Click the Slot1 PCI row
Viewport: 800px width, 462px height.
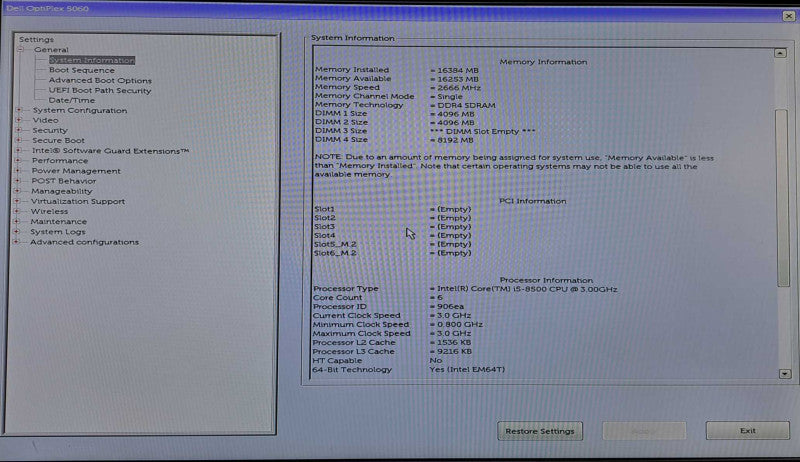(393, 209)
